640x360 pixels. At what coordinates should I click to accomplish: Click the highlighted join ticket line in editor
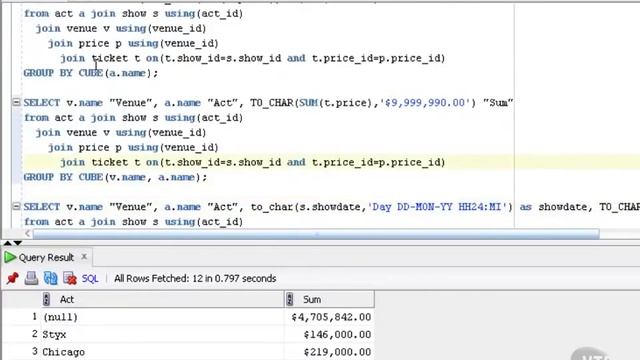pyautogui.click(x=253, y=162)
